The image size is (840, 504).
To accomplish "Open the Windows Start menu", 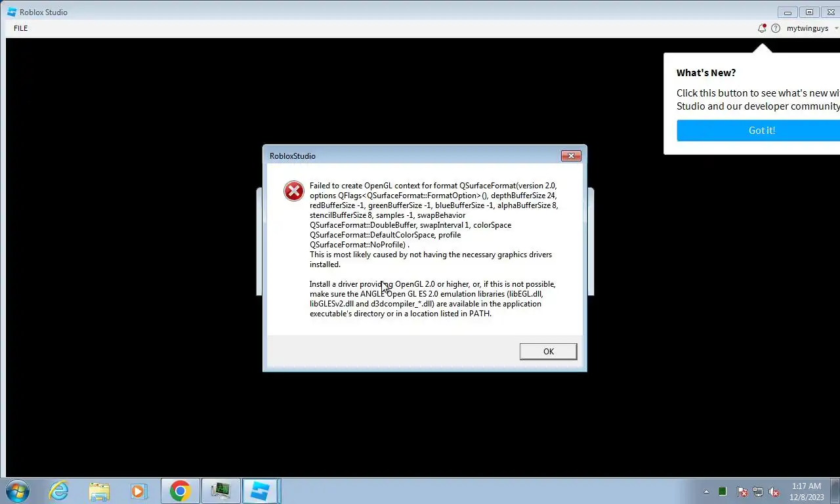I will [17, 491].
